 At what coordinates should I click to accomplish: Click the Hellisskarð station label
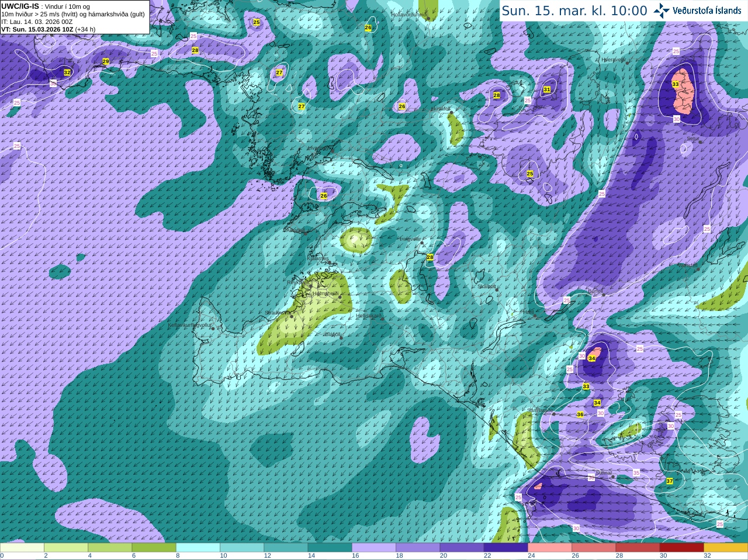click(369, 316)
